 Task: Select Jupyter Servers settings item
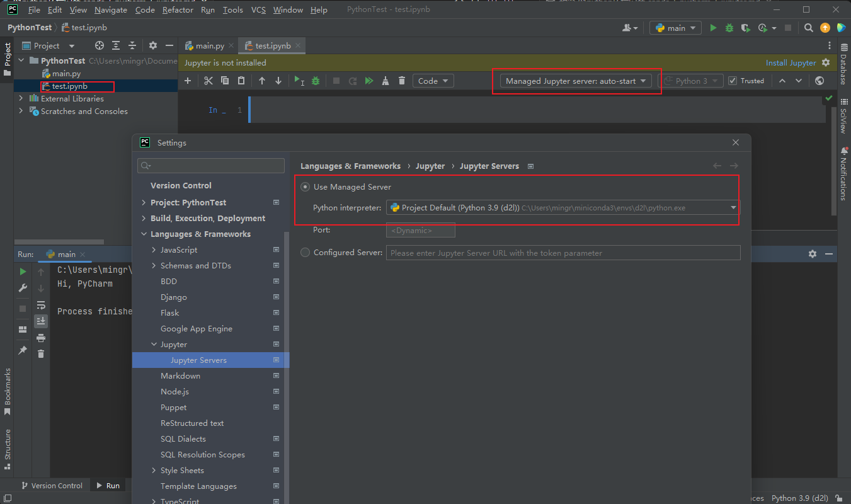click(210, 360)
